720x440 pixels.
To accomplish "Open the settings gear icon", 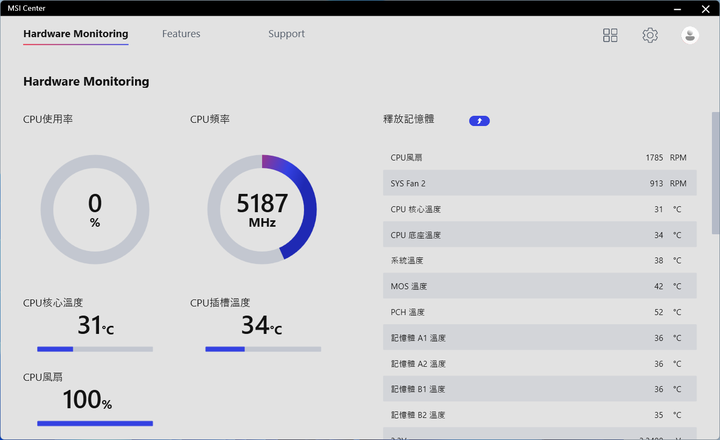I will click(650, 35).
